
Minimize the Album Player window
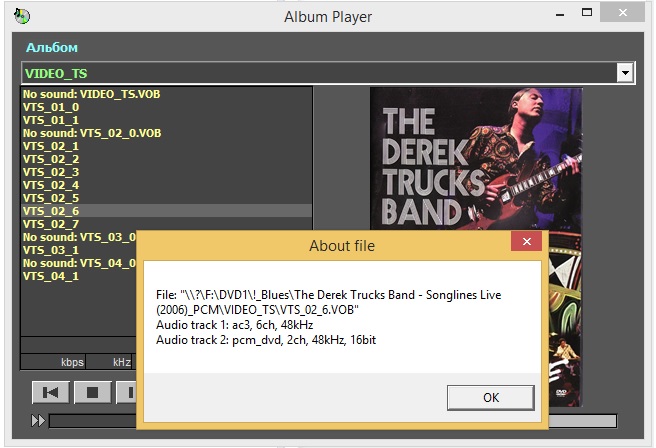click(560, 14)
